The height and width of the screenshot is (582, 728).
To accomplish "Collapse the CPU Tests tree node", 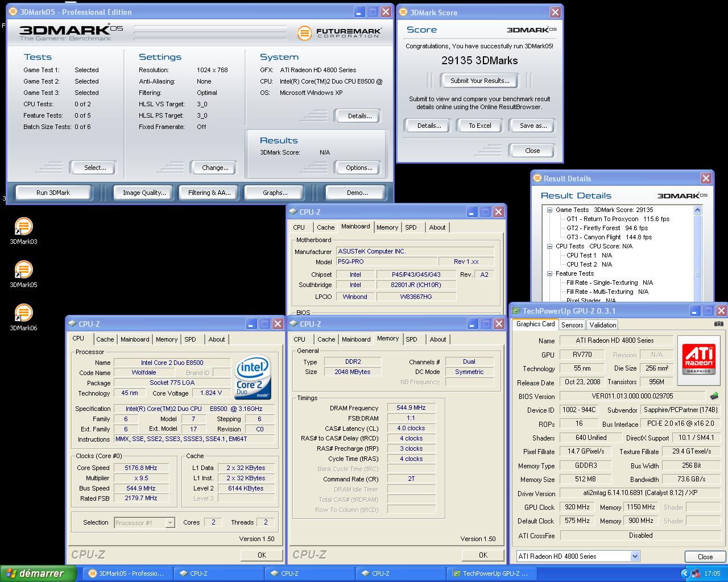I will point(550,246).
